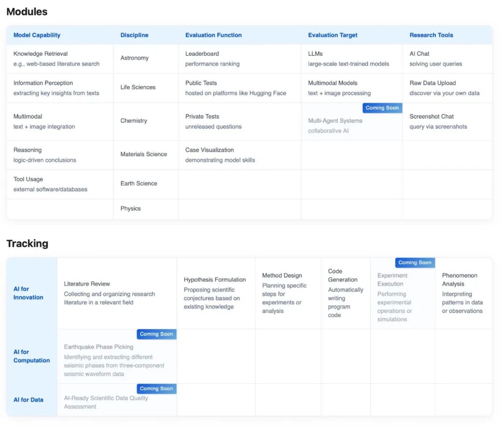Select the Hypothesis Formulation card
The width and height of the screenshot is (504, 426).
click(x=216, y=293)
